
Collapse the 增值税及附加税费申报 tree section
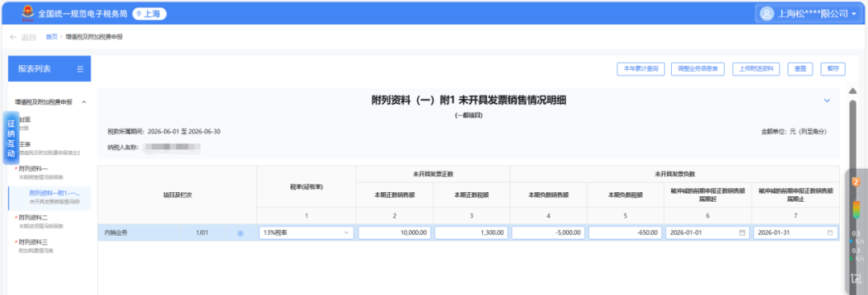[84, 102]
